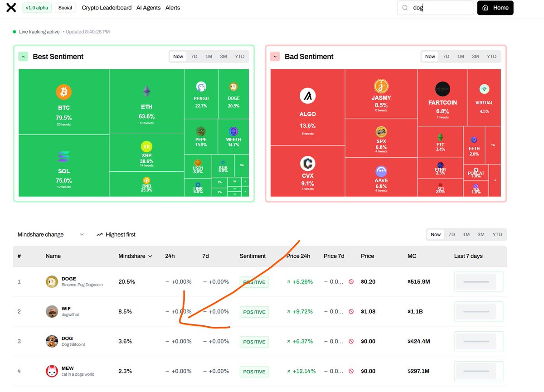The width and height of the screenshot is (544, 392).
Task: Select YTD in Best Sentiment range
Action: tap(240, 57)
